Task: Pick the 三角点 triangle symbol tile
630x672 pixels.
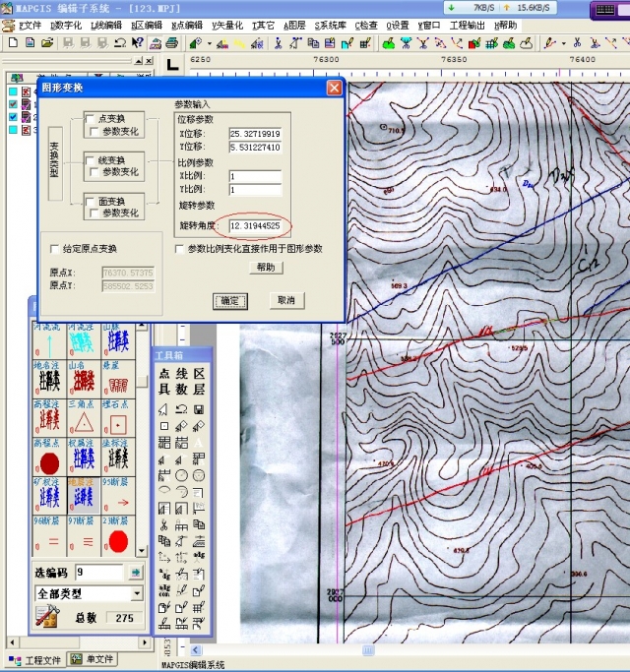Action: (84, 418)
